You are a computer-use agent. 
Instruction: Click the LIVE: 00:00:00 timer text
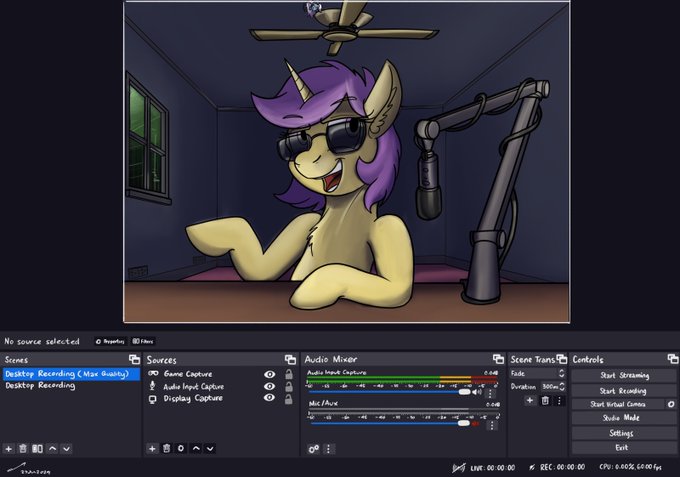(493, 468)
